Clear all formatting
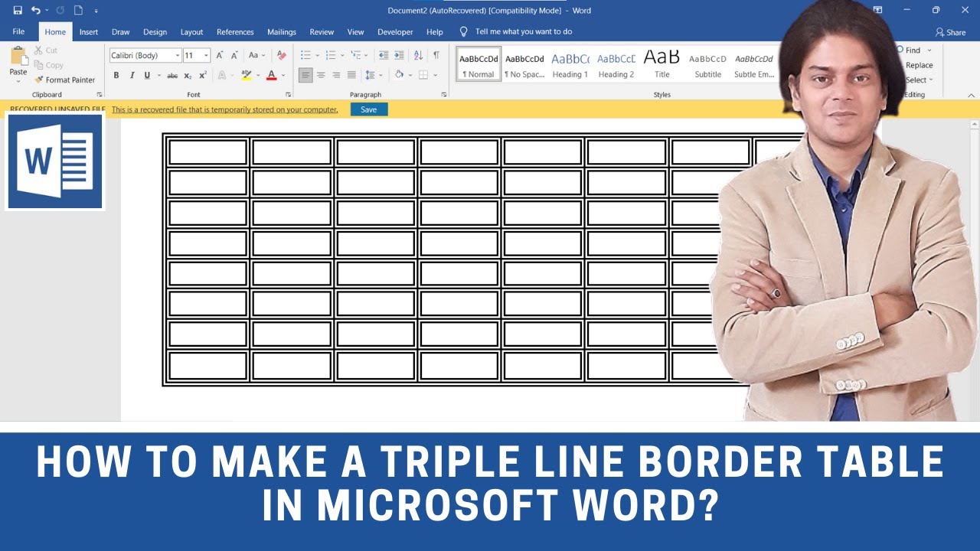 [281, 55]
